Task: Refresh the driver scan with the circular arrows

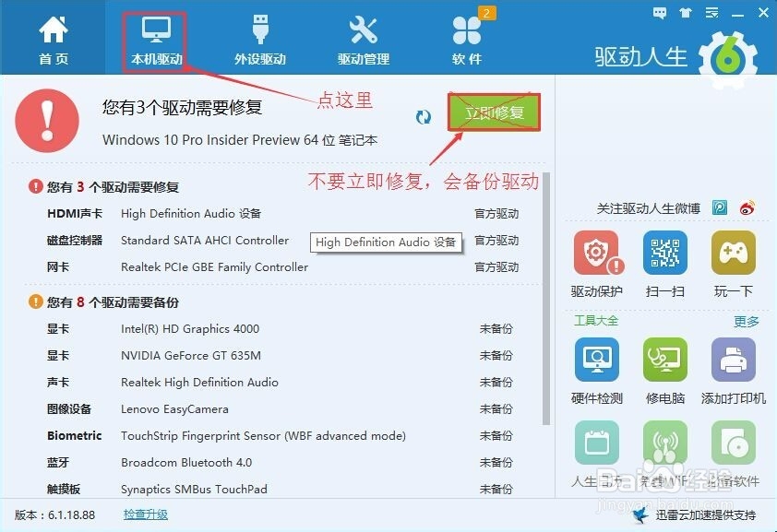Action: [x=424, y=117]
